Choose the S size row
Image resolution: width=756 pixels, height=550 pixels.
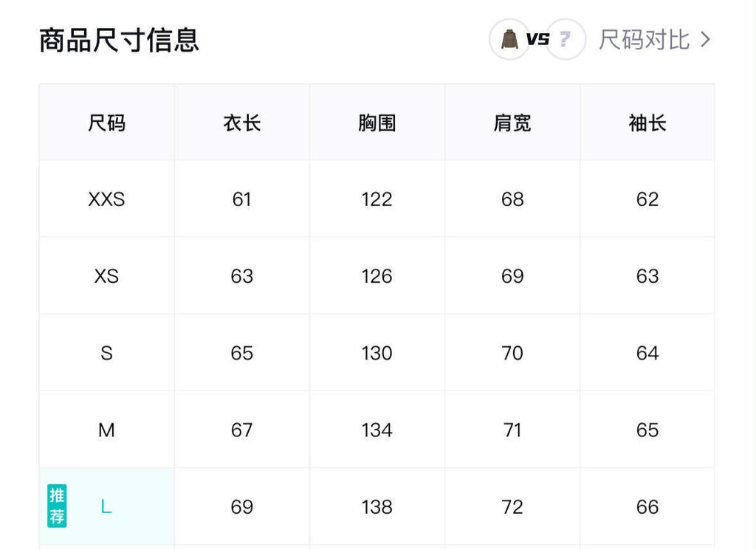coord(106,353)
